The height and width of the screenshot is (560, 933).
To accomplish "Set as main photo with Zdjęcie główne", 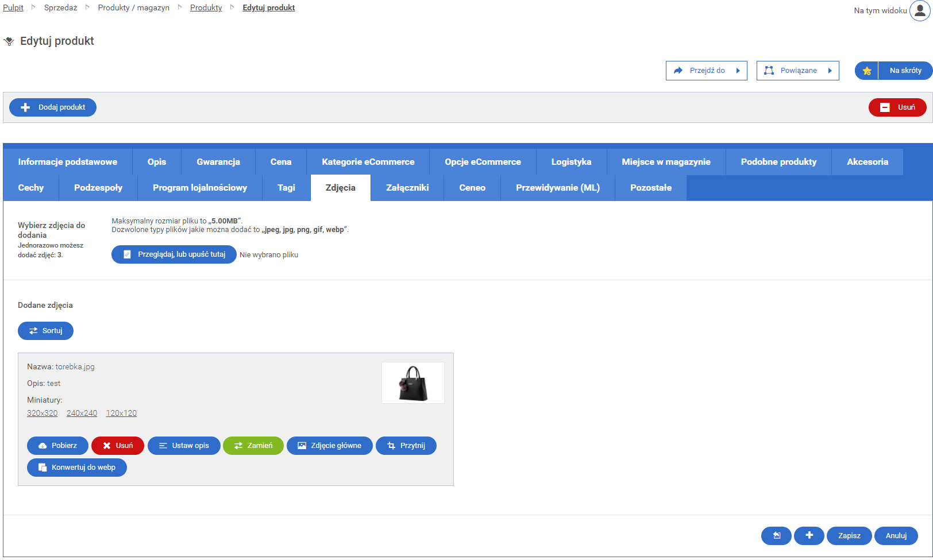I will pos(330,446).
